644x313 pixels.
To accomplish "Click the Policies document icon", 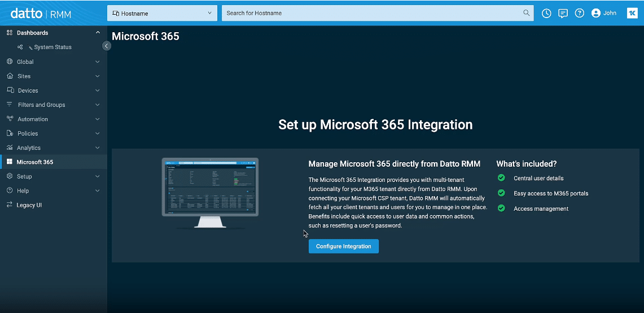I will point(10,133).
